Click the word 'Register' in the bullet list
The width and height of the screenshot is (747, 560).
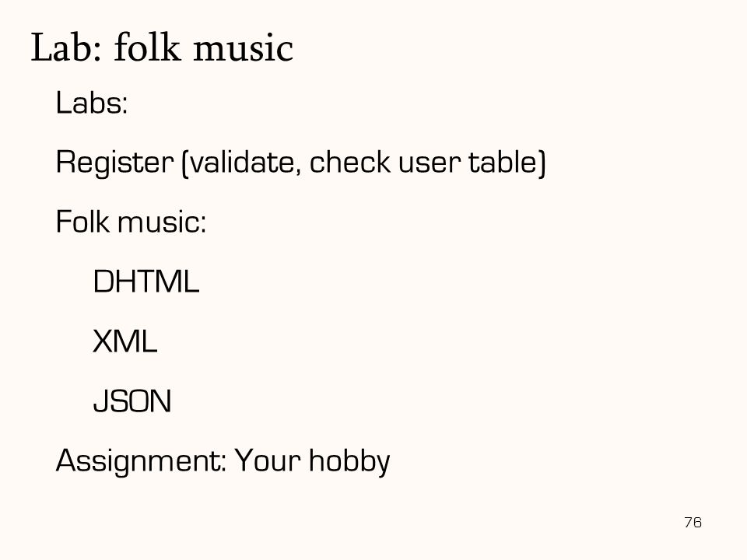click(x=115, y=163)
